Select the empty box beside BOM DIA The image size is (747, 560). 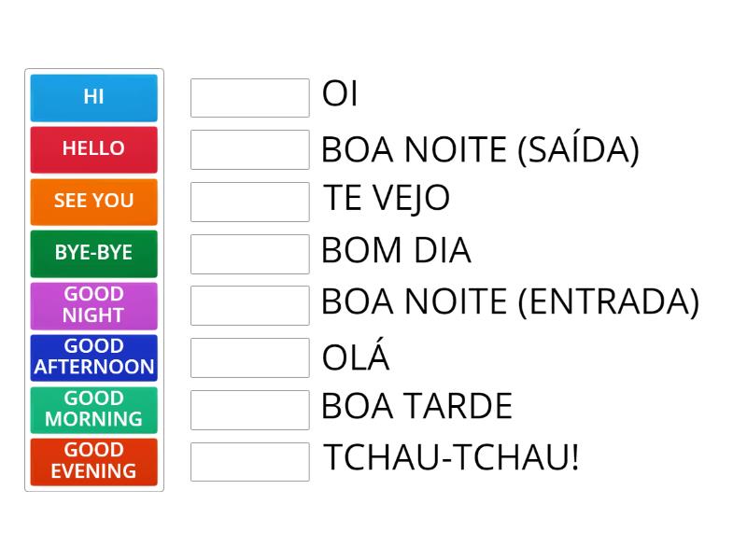point(249,253)
